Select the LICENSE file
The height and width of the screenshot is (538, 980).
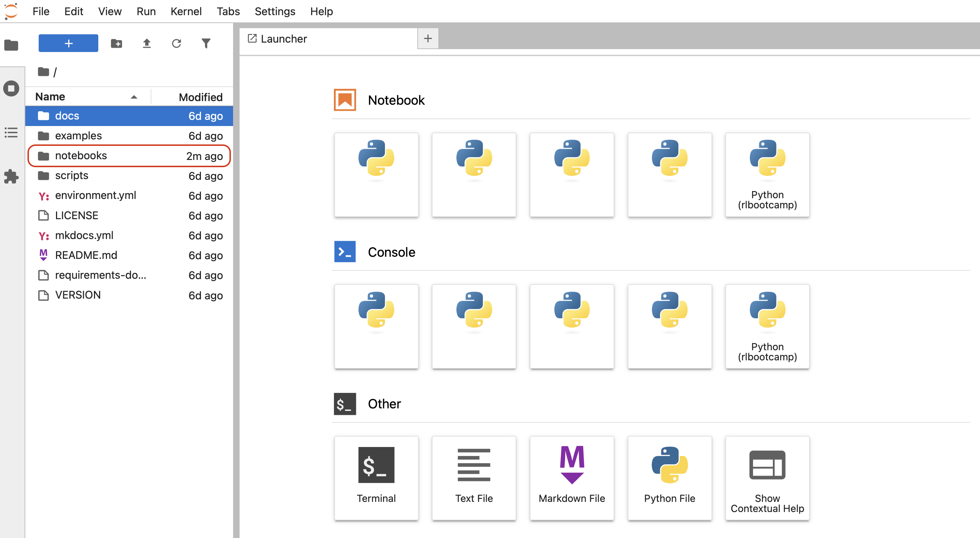[129, 215]
